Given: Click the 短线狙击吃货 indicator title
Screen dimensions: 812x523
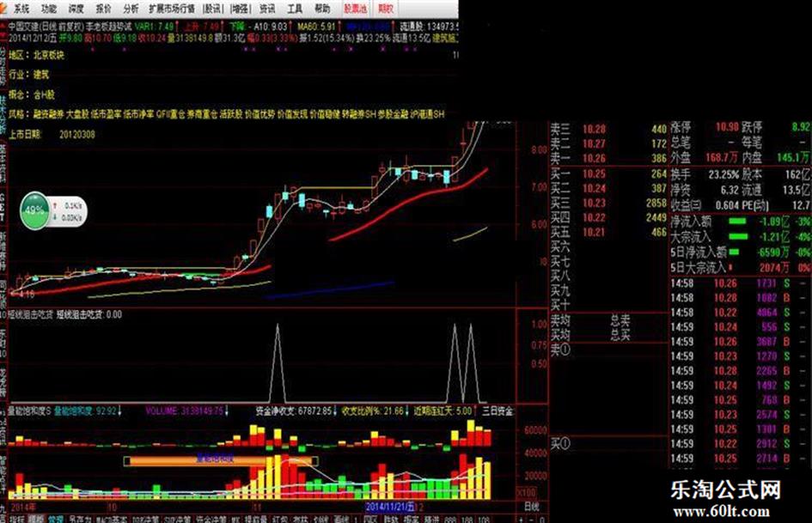Looking at the screenshot, I should pos(31,314).
